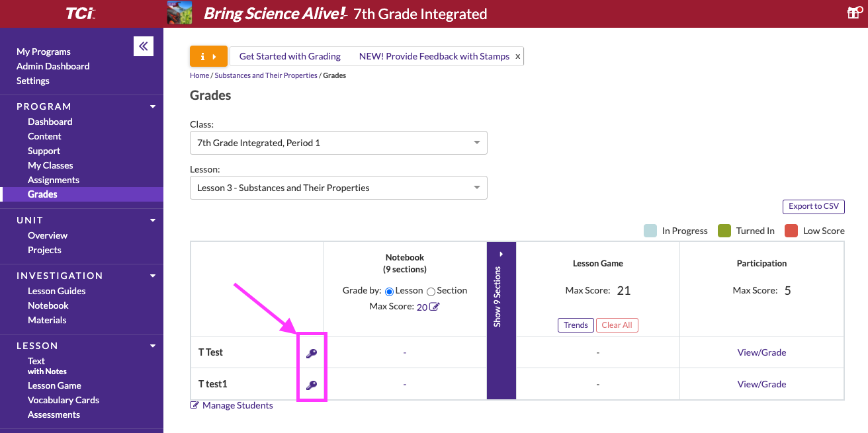The width and height of the screenshot is (868, 433).
Task: Open the gift icon in top bar
Action: 853,13
